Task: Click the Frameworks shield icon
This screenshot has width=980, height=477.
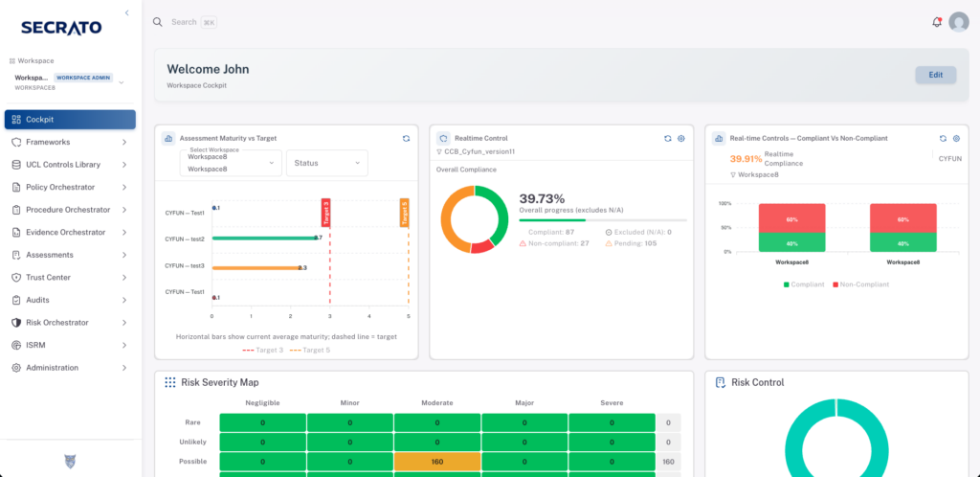Action: pyautogui.click(x=16, y=142)
